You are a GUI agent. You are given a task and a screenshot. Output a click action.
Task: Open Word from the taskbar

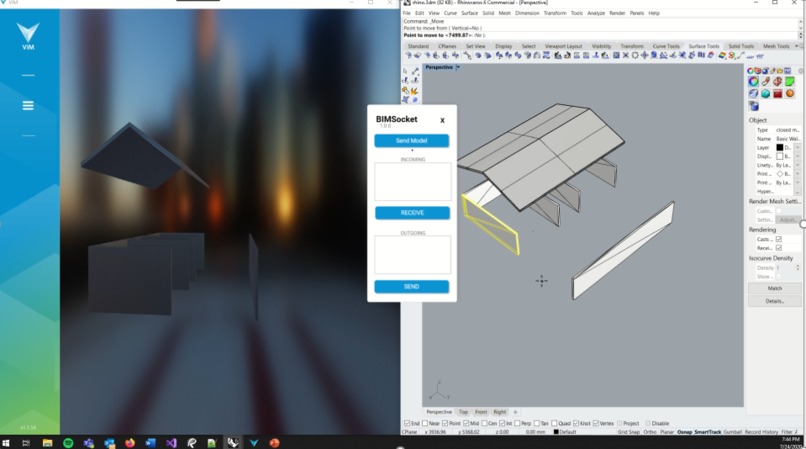pos(150,443)
